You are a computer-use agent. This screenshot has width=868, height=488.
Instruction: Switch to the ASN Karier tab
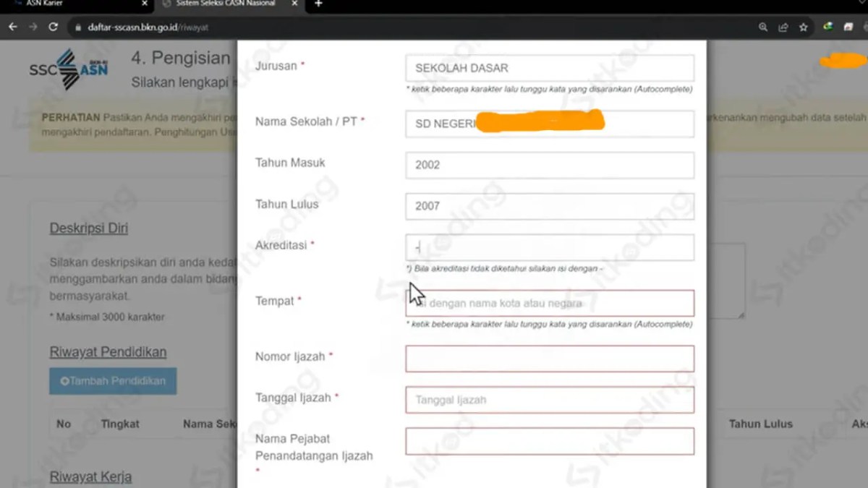[x=72, y=4]
